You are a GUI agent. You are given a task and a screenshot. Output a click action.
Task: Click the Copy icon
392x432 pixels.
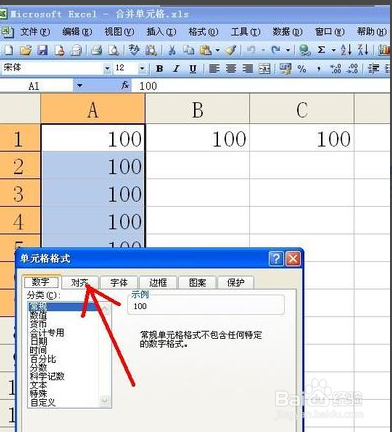189,50
